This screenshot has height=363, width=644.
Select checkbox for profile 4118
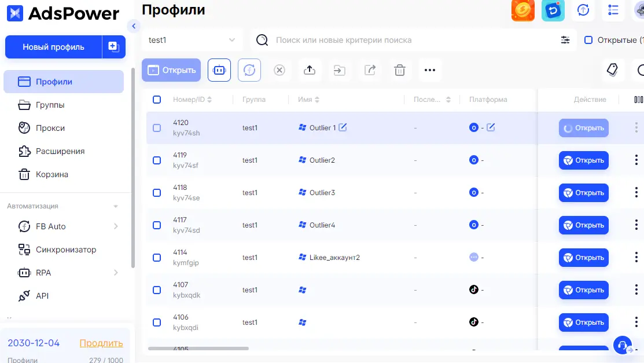(157, 193)
